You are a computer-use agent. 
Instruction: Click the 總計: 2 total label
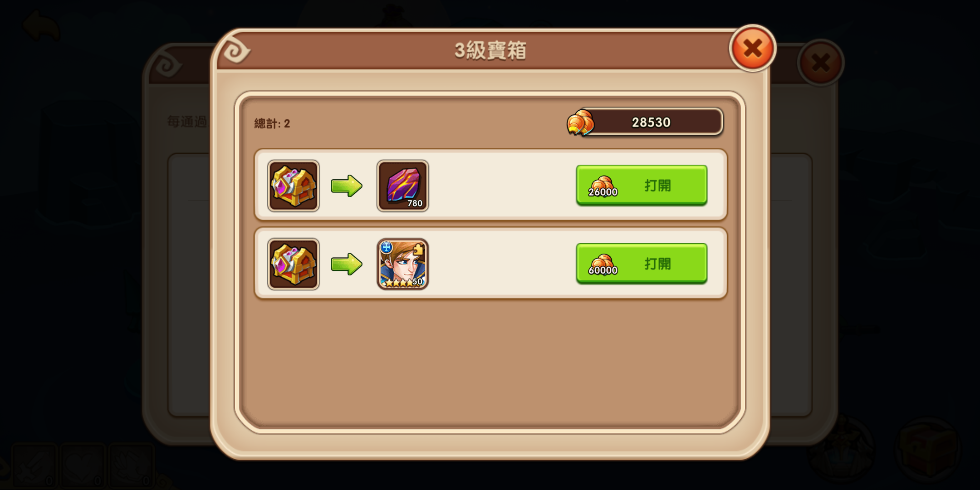272,123
